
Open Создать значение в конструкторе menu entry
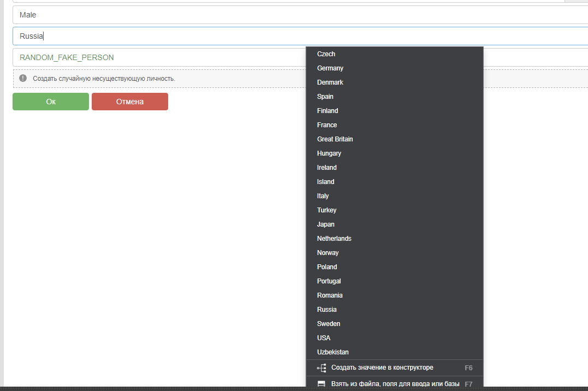(x=382, y=368)
